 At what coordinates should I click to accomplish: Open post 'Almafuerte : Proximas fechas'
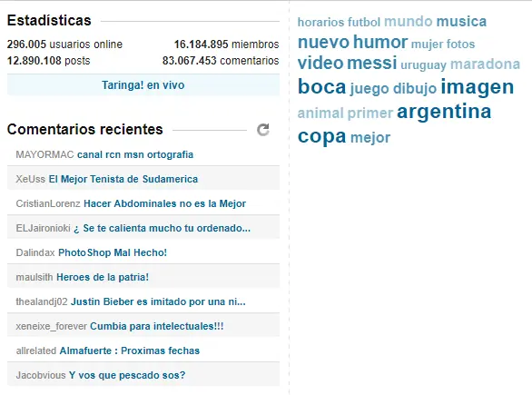point(130,351)
